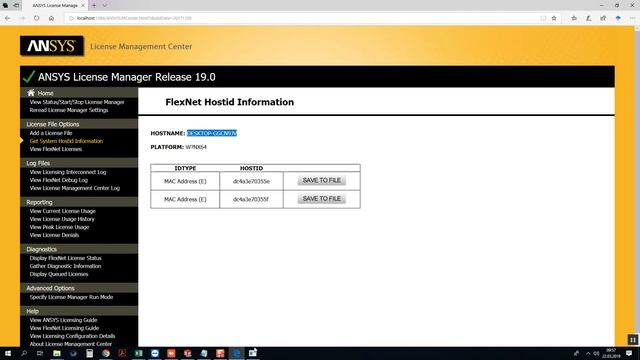Viewport: 640px width, 360px height.
Task: Reload the page with the refresh icon
Action: pyautogui.click(x=36, y=18)
